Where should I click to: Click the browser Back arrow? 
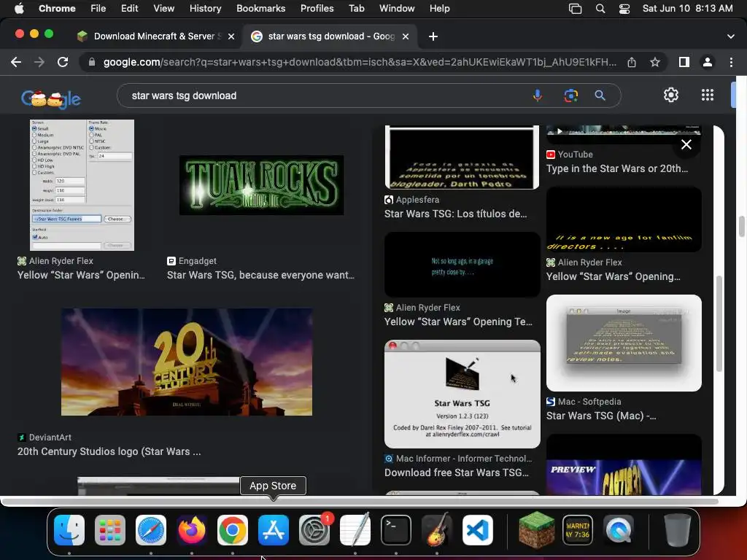point(16,62)
